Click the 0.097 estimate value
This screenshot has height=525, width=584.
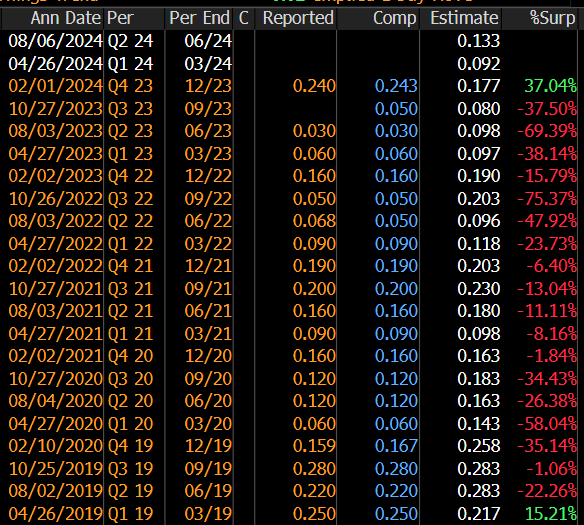pos(479,154)
